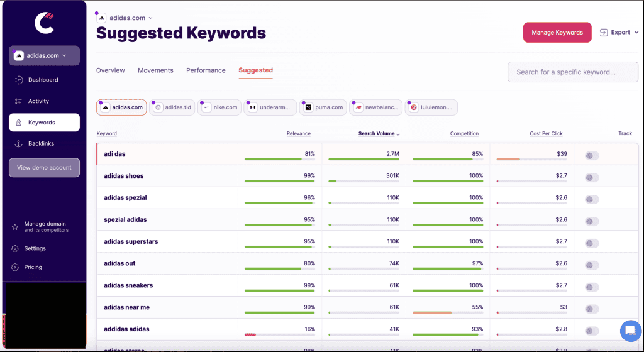Viewport: 644px width, 352px height.
Task: Sort by Competition column header
Action: [464, 133]
